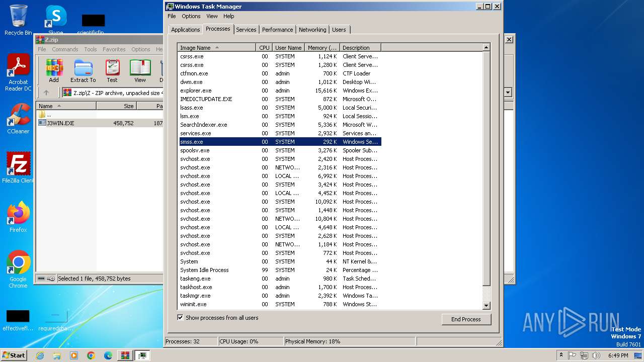This screenshot has width=644, height=362.
Task: Click Microsoft Edge taskbar icon
Action: coord(108,355)
